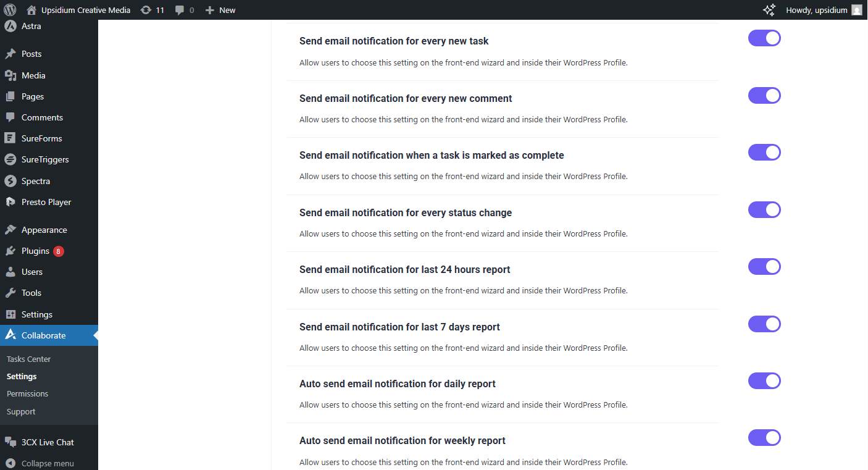Turn off last 7 days report notification
Viewport: 868px width, 470px height.
coord(764,324)
